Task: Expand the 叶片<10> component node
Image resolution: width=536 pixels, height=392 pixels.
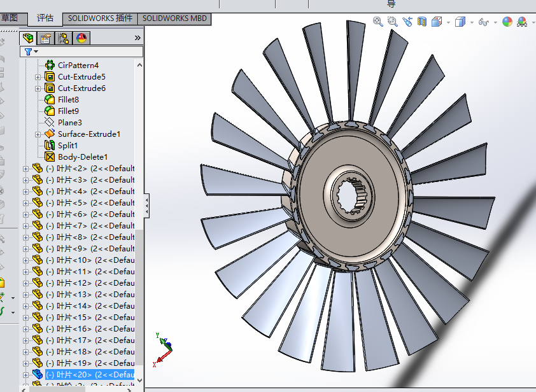Action: coord(26,260)
